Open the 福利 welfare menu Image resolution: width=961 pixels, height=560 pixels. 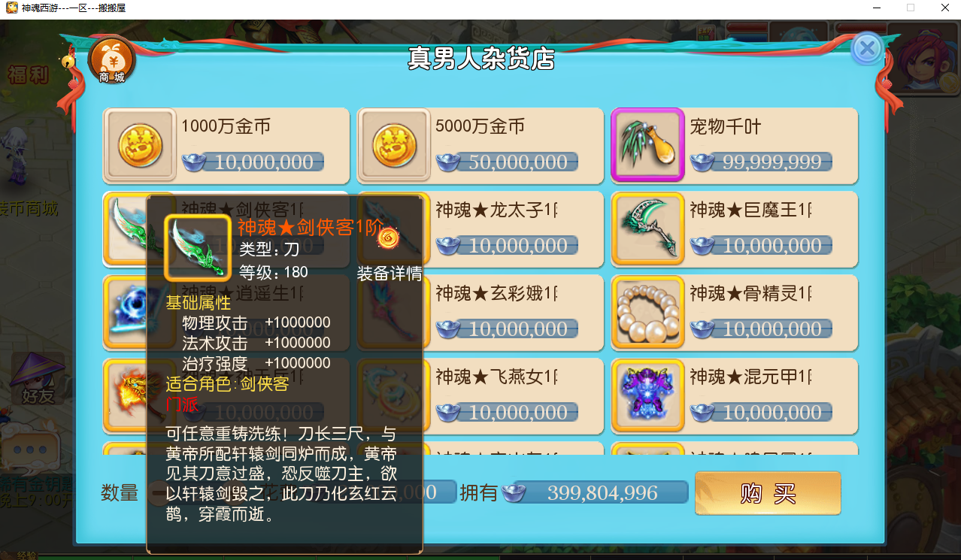29,75
